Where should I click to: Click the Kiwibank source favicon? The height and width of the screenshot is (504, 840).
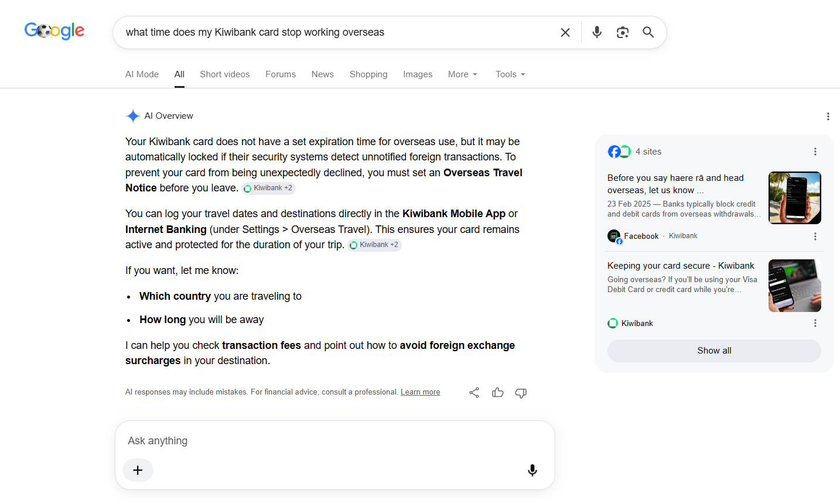613,323
